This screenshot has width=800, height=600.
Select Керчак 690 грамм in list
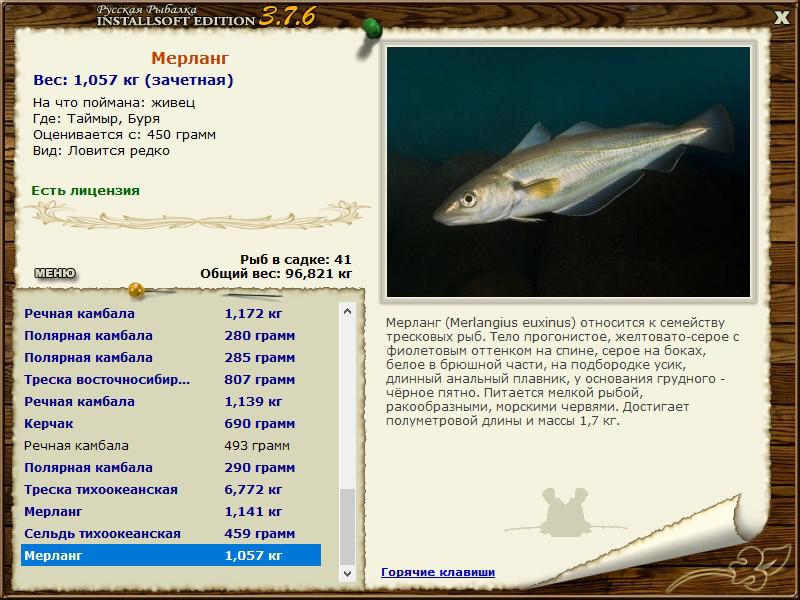tap(170, 424)
